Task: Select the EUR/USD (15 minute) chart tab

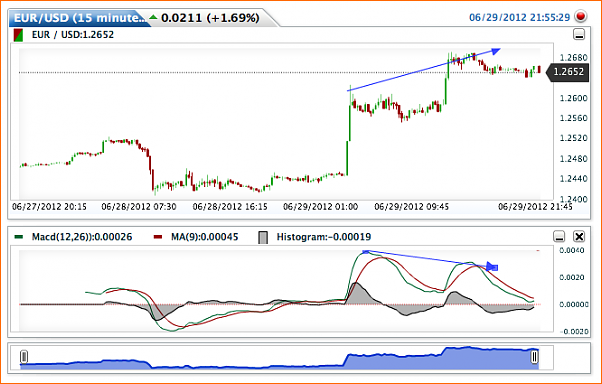Action: 80,18
